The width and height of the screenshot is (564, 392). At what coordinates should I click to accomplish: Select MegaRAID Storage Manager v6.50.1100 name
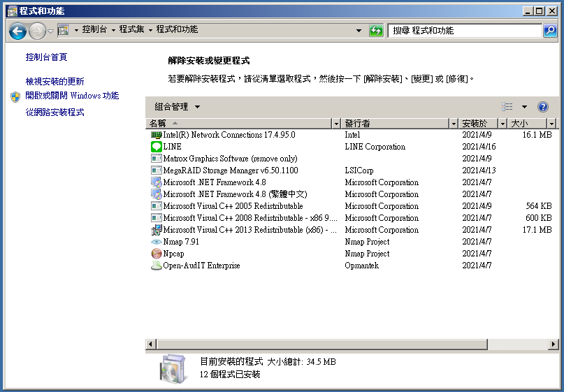coord(231,170)
